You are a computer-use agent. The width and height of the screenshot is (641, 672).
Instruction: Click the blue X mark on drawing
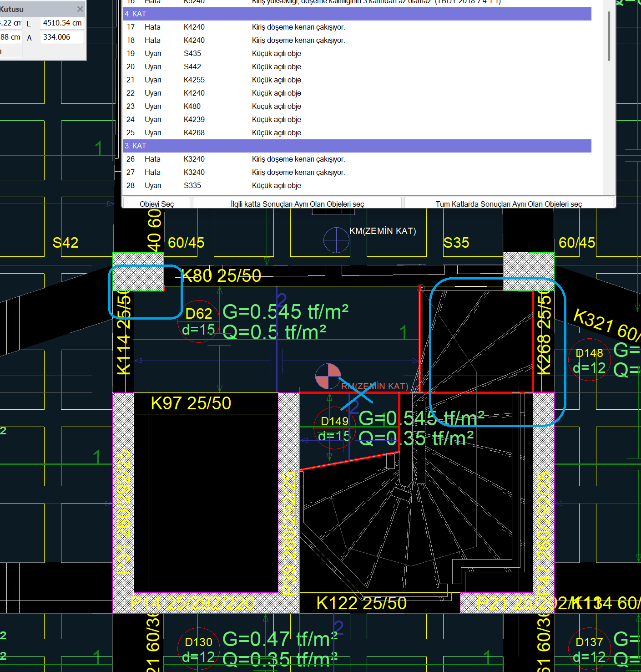[x=357, y=391]
